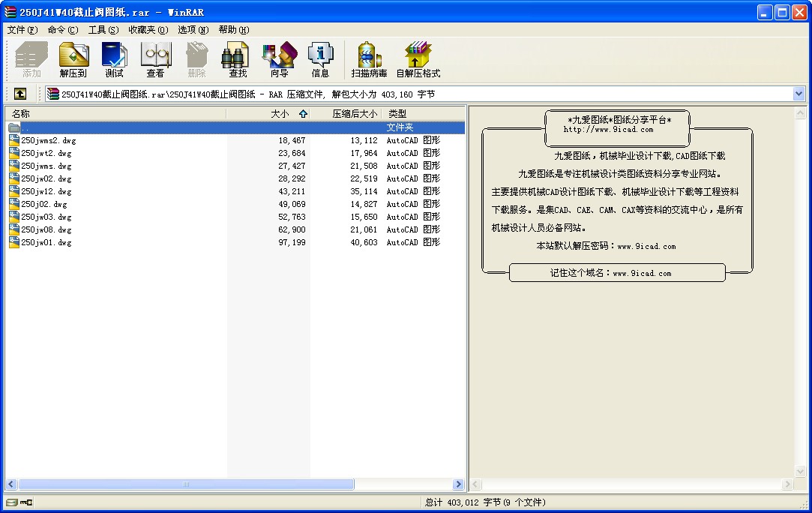
Task: Show archive Info (信息) icon
Action: pos(320,59)
